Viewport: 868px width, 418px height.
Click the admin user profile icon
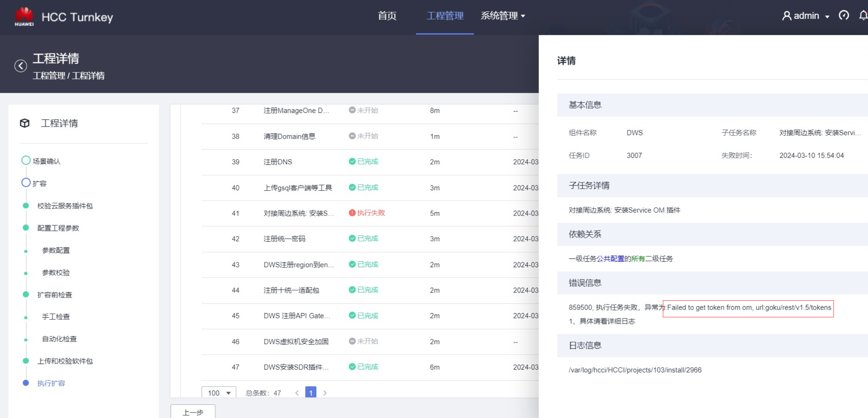[x=787, y=16]
